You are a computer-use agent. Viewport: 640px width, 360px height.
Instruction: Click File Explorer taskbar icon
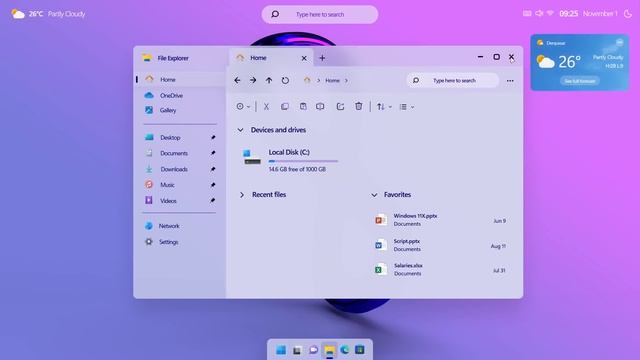point(329,350)
